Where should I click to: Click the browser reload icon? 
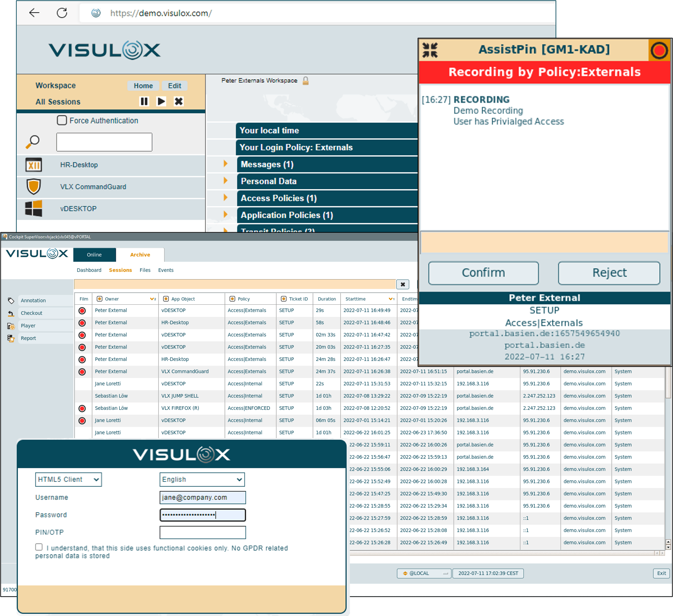[62, 13]
